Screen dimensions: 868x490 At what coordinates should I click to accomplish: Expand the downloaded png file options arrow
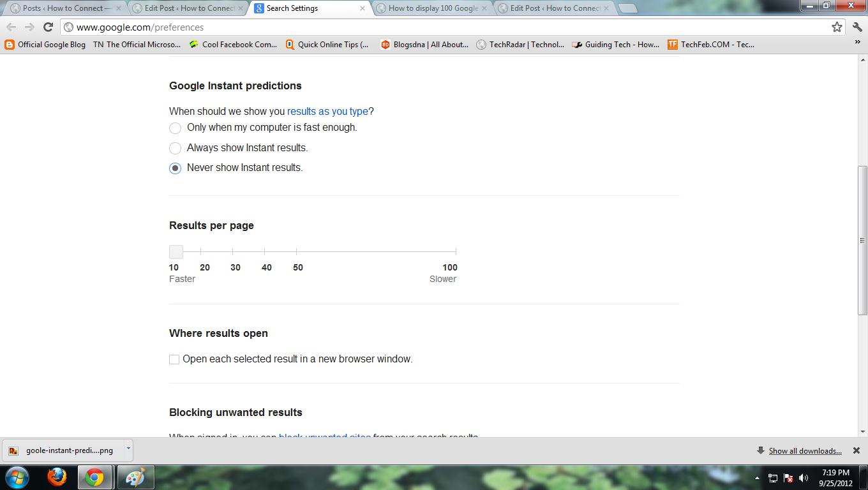coord(128,449)
